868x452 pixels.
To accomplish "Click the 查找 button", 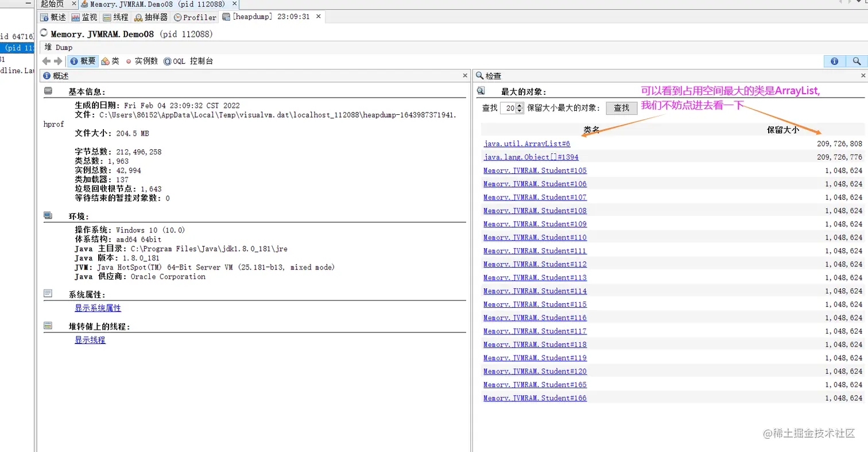I will click(622, 107).
